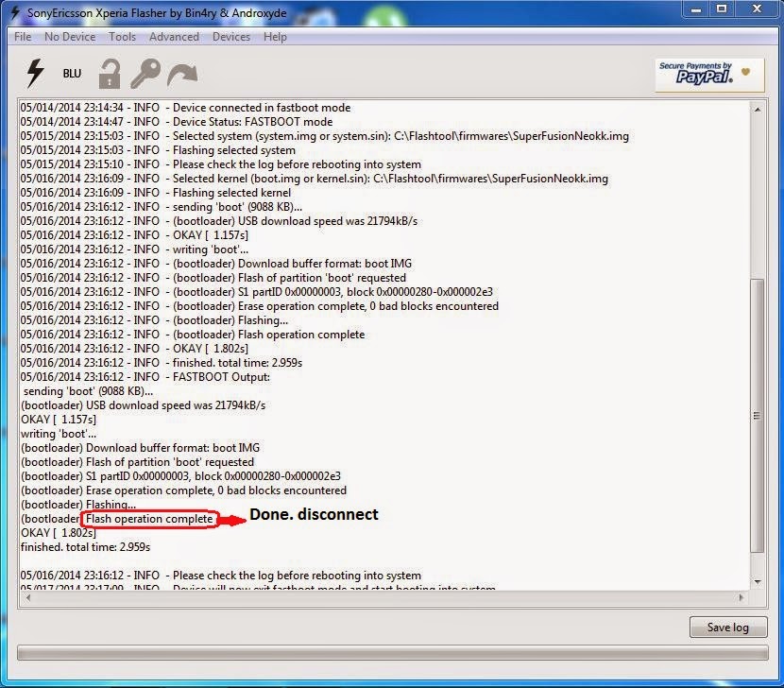Close the Xperia Flasher window
784x688 pixels.
757,9
